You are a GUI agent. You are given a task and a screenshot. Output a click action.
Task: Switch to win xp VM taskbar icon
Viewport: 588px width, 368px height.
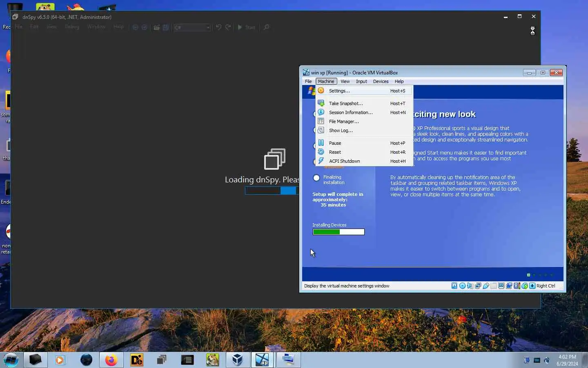point(263,360)
